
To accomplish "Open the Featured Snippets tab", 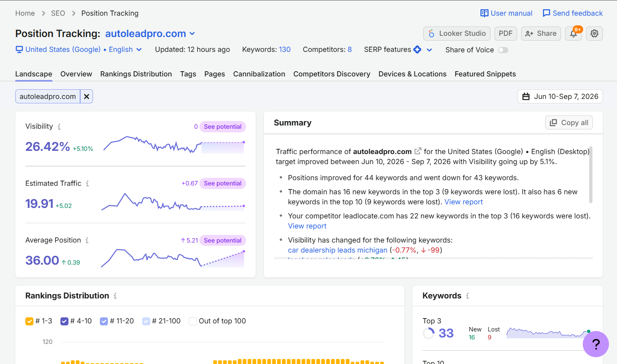I will (x=485, y=74).
